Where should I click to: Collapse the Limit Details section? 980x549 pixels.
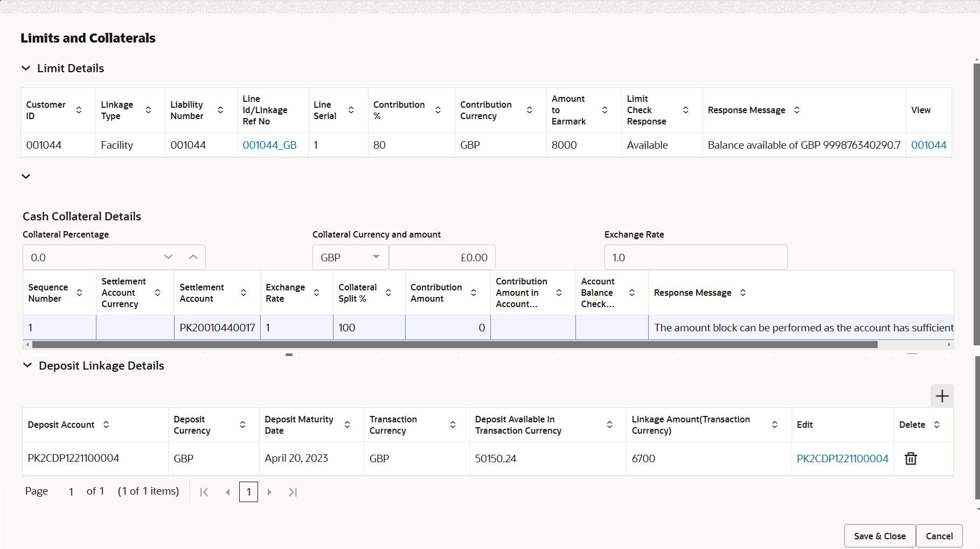coord(26,68)
